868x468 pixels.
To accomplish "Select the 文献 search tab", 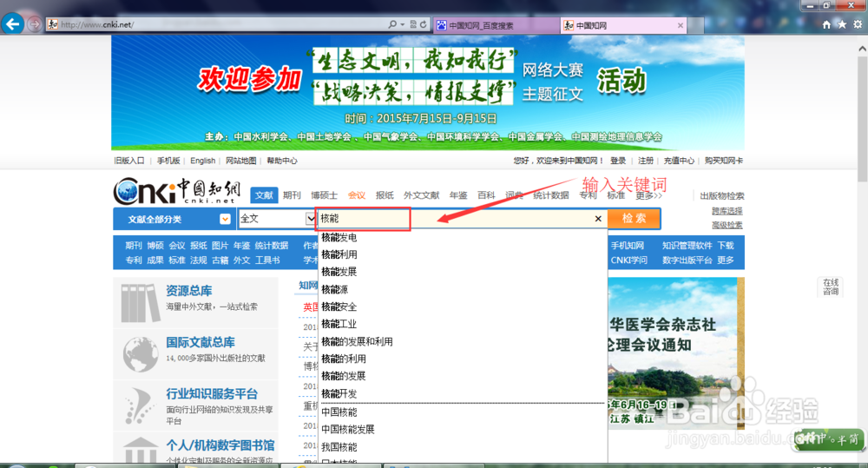I will [264, 195].
